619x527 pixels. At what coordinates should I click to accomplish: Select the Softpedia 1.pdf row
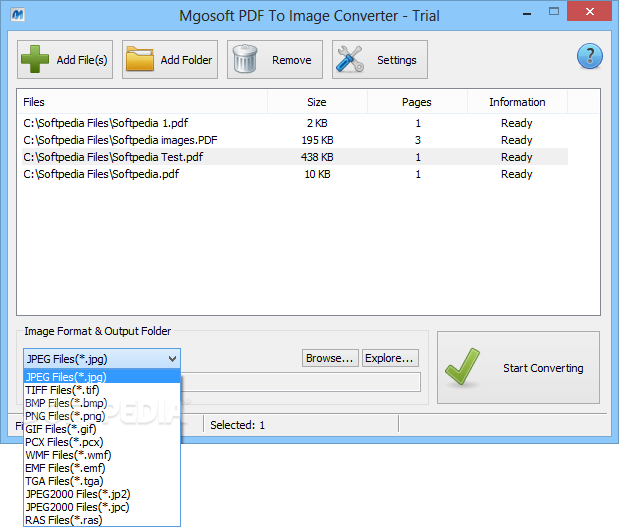coord(294,123)
